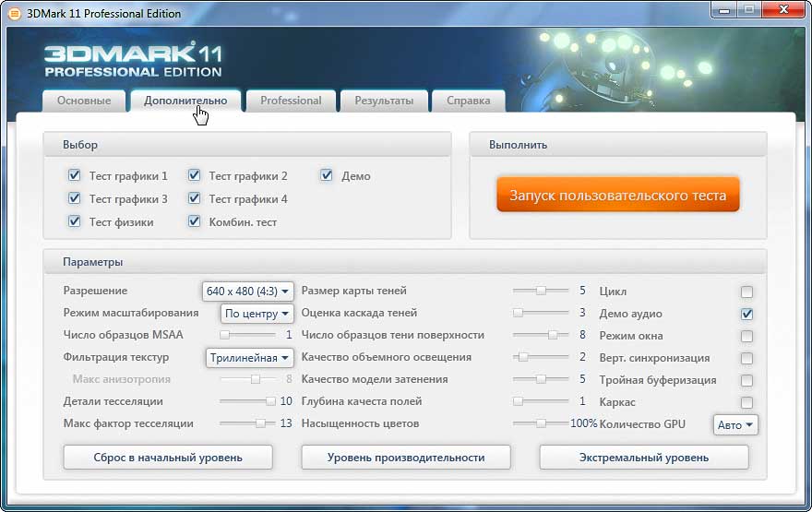
Task: Open the Professional tab
Action: [291, 101]
